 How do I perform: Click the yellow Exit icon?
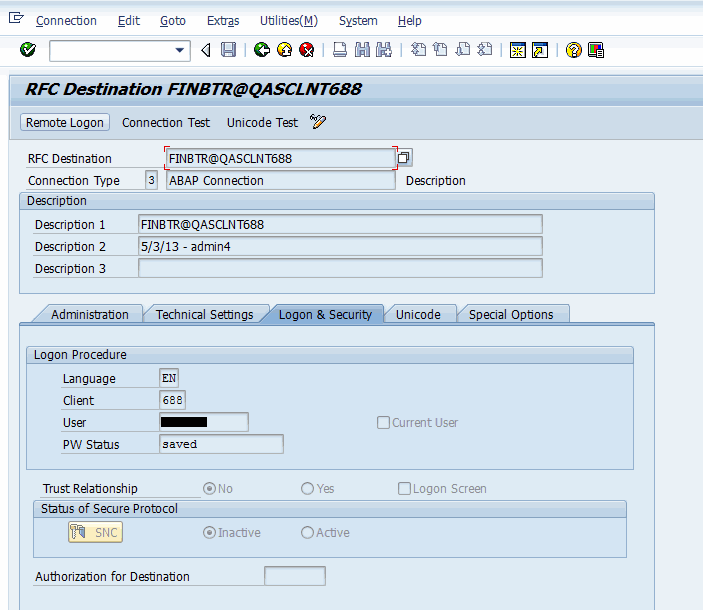284,50
